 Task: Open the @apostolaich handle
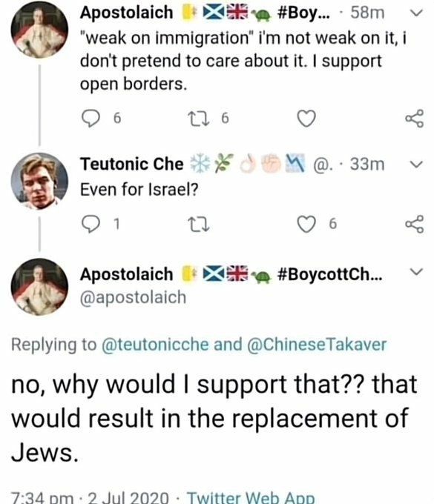tap(133, 297)
